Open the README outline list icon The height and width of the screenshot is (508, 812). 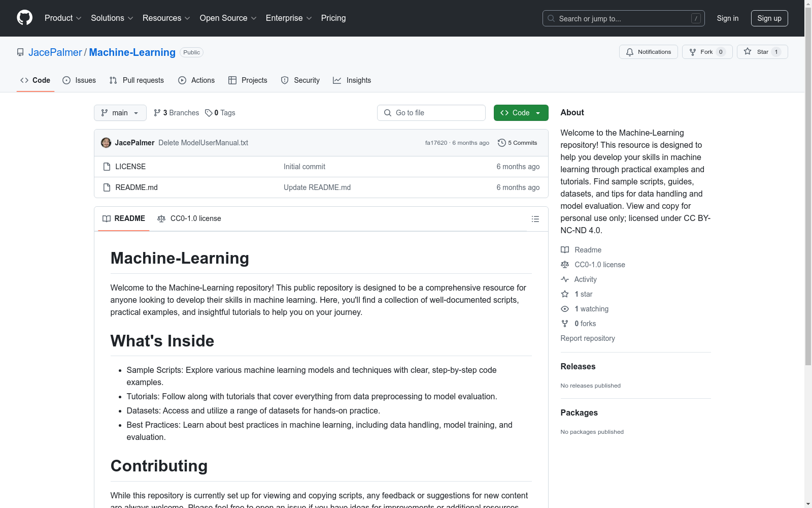(535, 219)
